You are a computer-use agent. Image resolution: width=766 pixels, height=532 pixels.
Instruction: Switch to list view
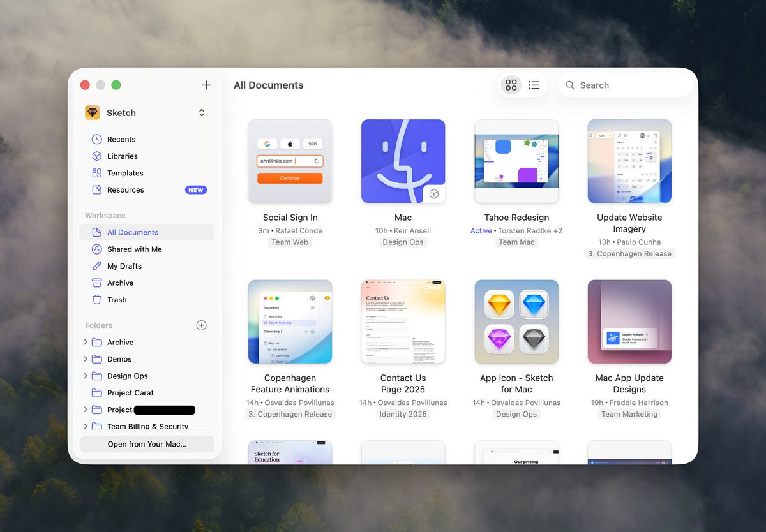tap(534, 85)
